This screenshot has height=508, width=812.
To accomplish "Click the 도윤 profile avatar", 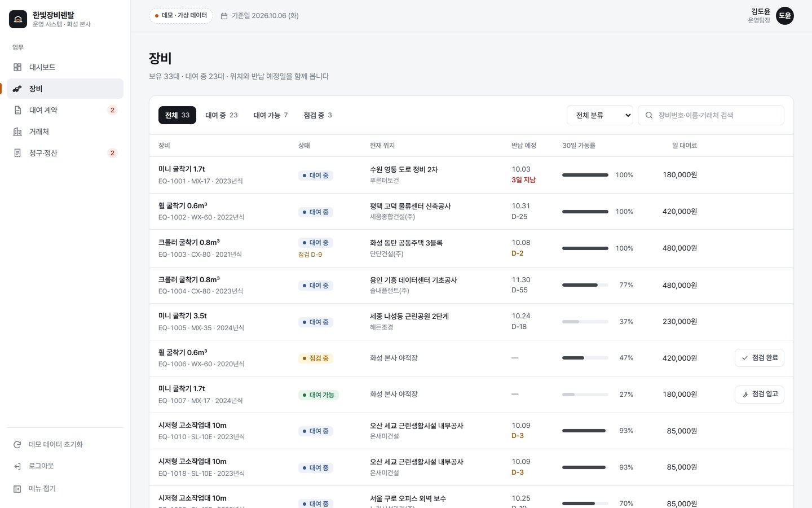I will click(x=785, y=16).
